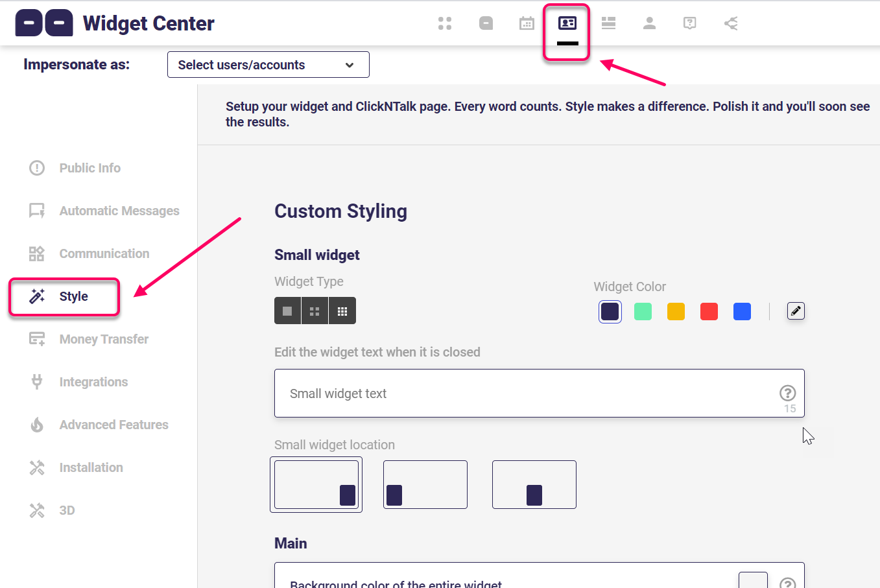Screen dimensions: 880x588
Task: Pick the yellow widget color
Action: [676, 311]
